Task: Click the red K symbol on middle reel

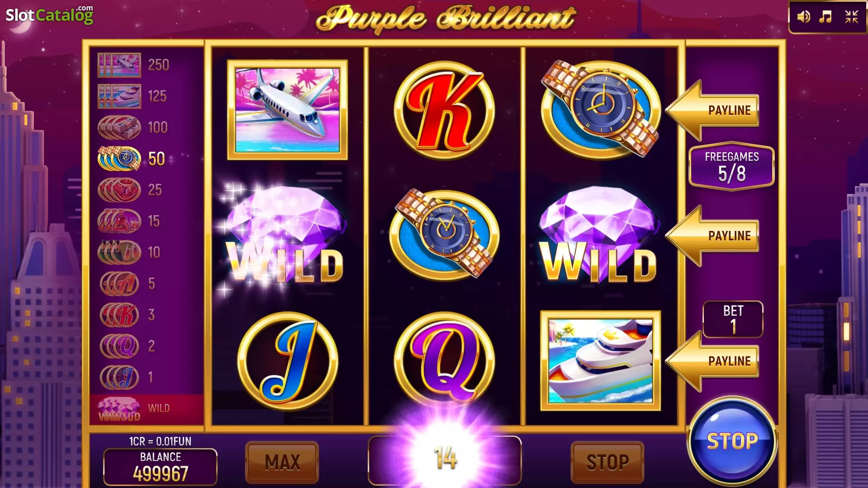Action: pyautogui.click(x=444, y=110)
